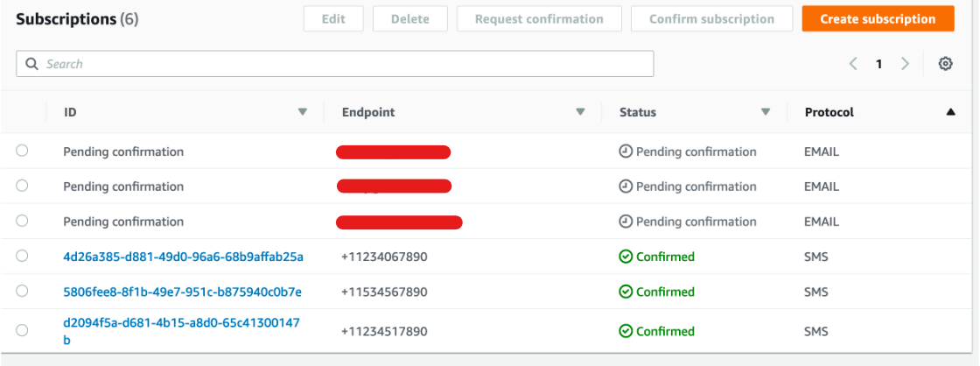Go to next page arrow
This screenshot has width=980, height=366.
pos(906,64)
